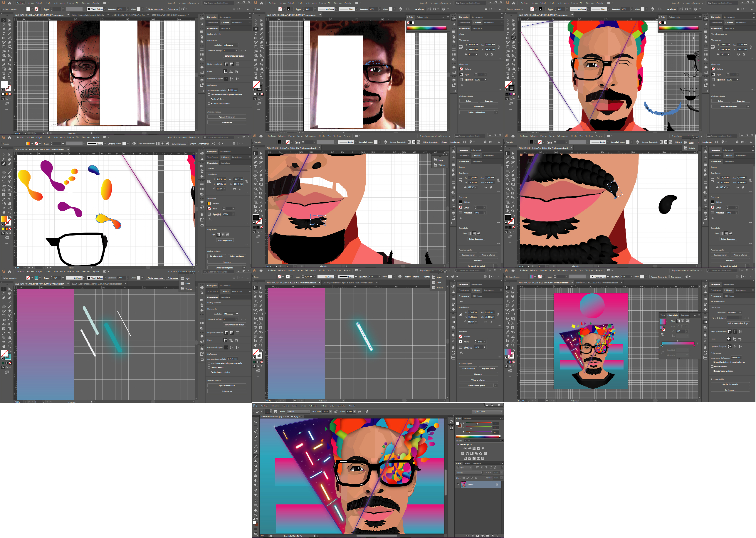Screen dimensions: 756x538
Task: Tick 'Escalar trazos y efectos' in the 27377-tab window
Action: 209,103
